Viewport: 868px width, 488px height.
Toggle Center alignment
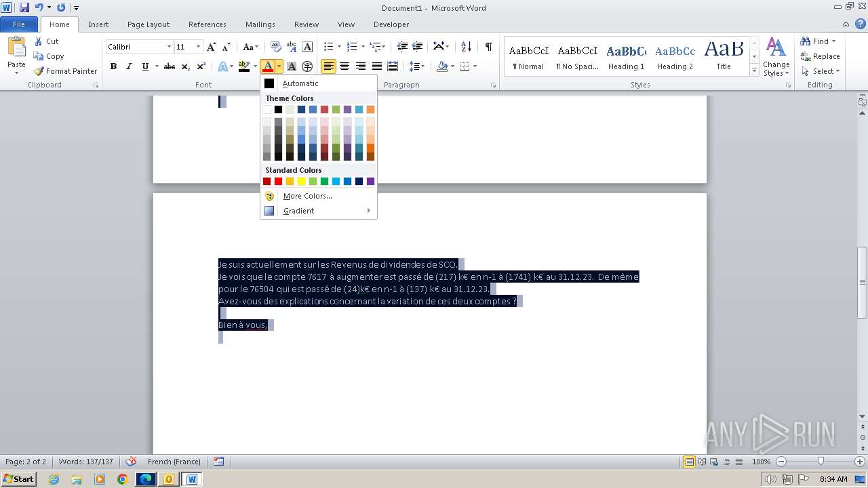coord(344,66)
